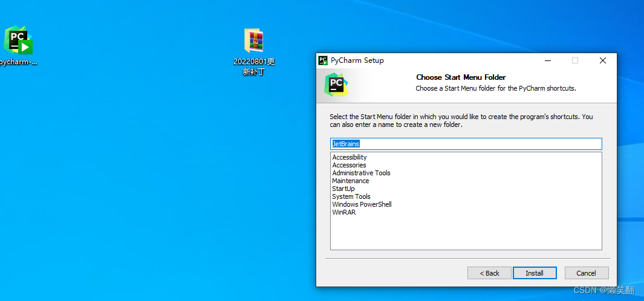The height and width of the screenshot is (301, 644).
Task: Click the PyCharm Setup title text
Action: pyautogui.click(x=357, y=60)
